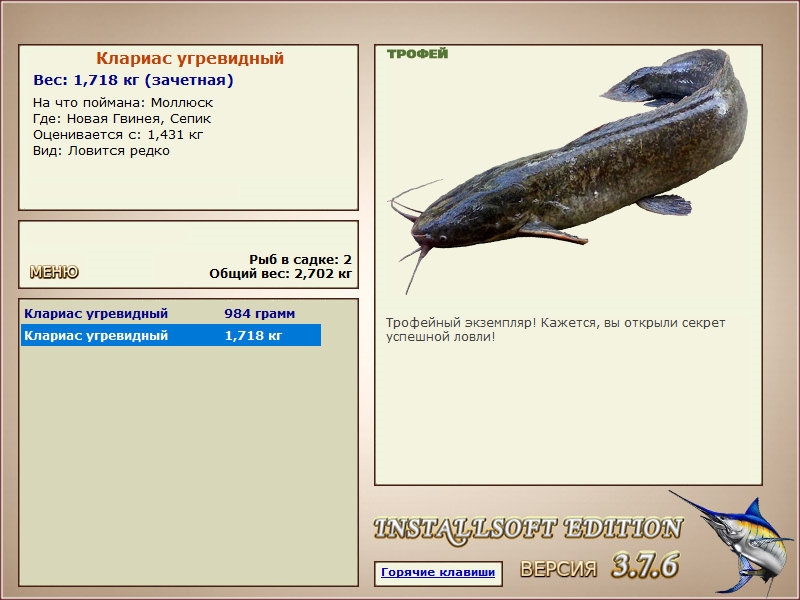800x600 pixels.
Task: Click the Где: Новая Гвинея, Сепик line
Action: pyautogui.click(x=122, y=119)
